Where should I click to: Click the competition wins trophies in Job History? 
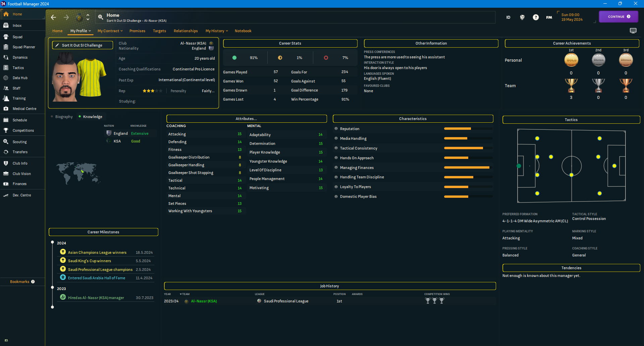[435, 301]
